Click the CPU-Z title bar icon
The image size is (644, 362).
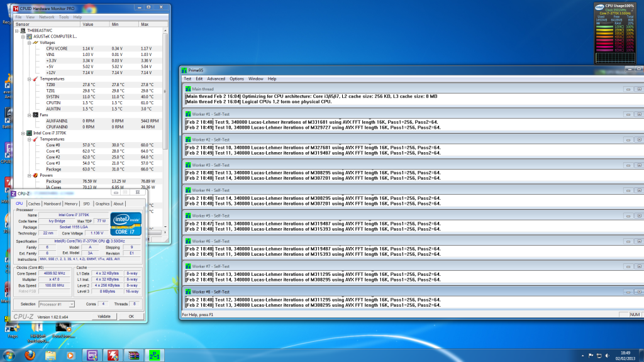click(14, 194)
